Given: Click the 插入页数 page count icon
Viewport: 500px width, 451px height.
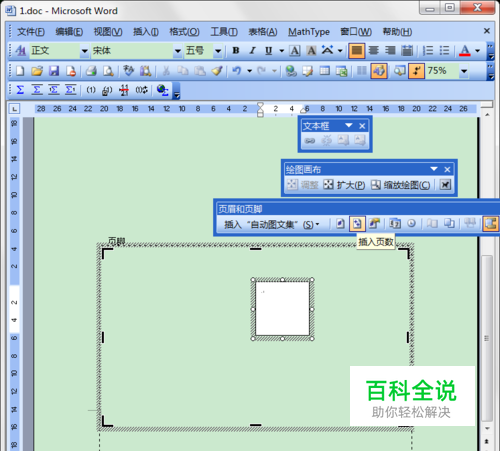Looking at the screenshot, I should tap(357, 224).
